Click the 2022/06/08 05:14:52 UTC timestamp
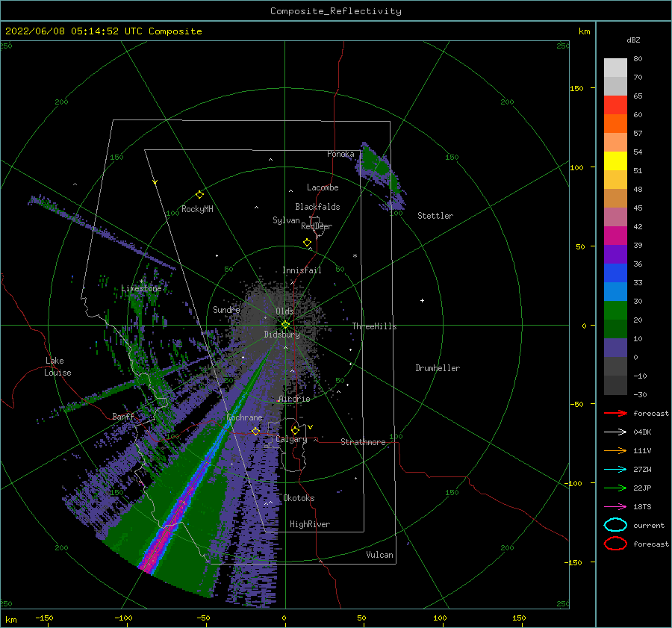672x628 pixels. coord(74,31)
